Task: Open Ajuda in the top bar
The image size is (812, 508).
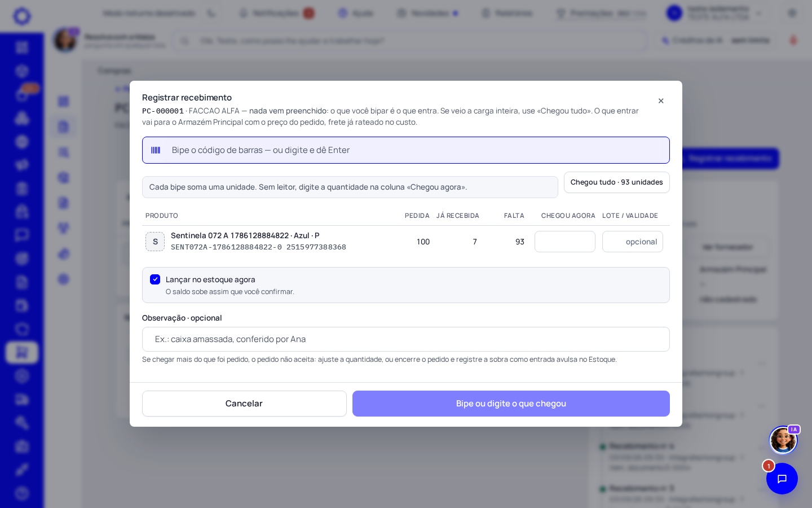Action: [x=356, y=13]
